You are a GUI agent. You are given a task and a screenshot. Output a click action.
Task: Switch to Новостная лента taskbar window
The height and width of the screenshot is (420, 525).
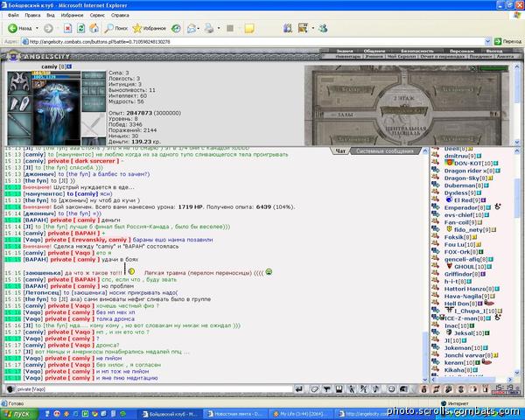click(x=236, y=414)
